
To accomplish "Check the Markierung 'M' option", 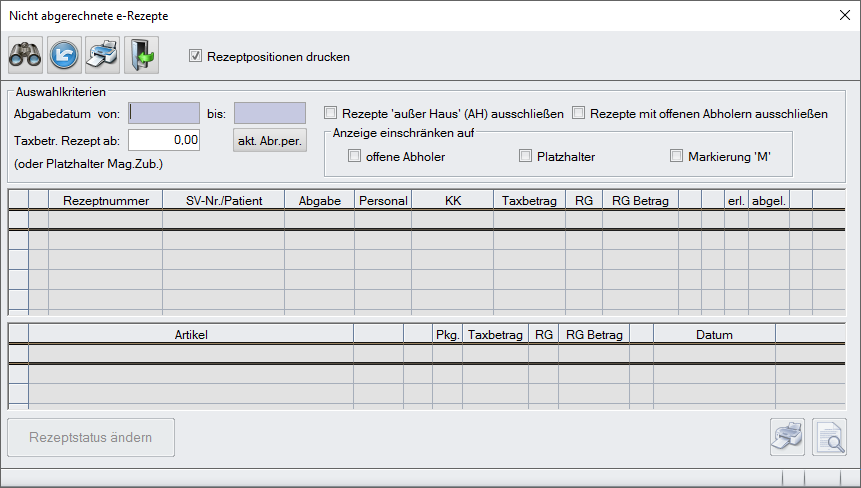I will point(677,156).
